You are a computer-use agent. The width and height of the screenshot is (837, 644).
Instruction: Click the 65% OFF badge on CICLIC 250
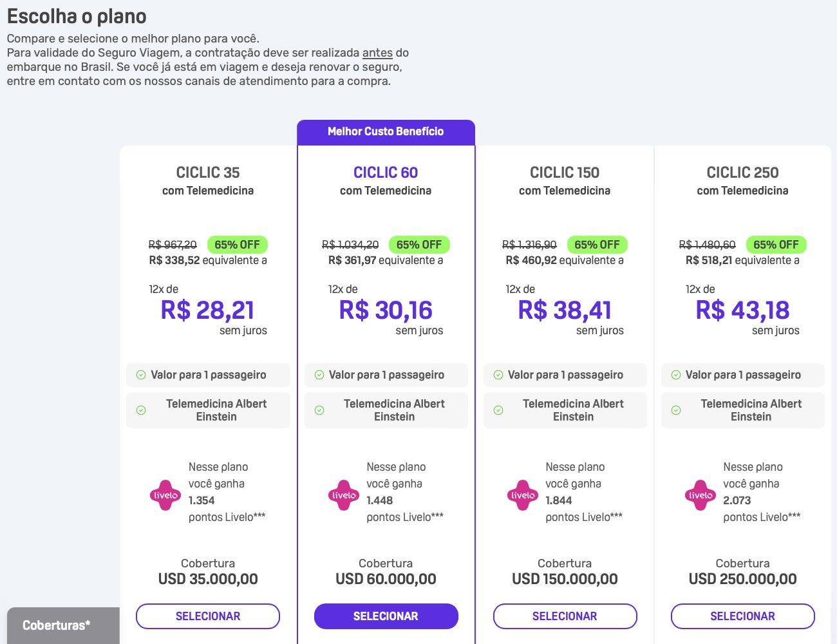776,245
